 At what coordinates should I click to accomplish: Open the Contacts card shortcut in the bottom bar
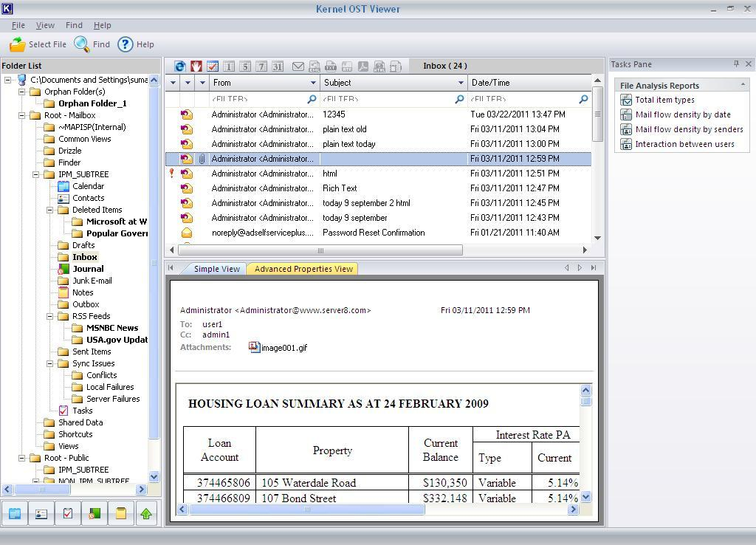(x=41, y=513)
